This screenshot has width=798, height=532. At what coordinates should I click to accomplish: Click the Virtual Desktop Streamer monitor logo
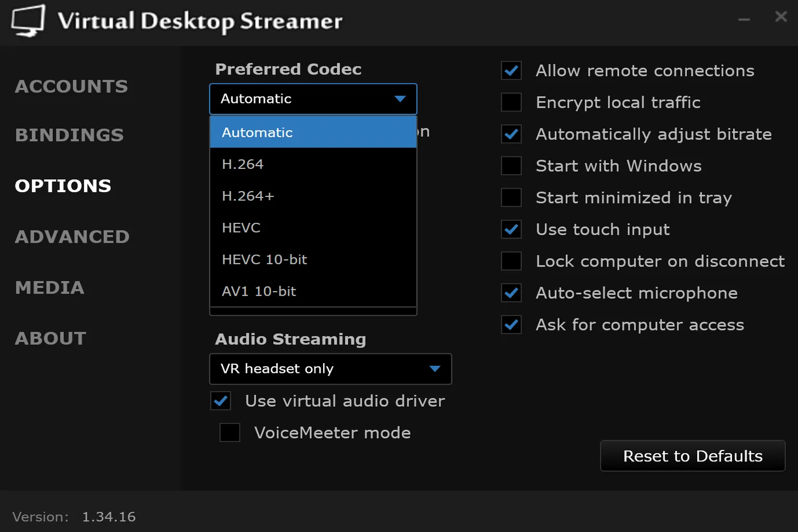coord(28,21)
